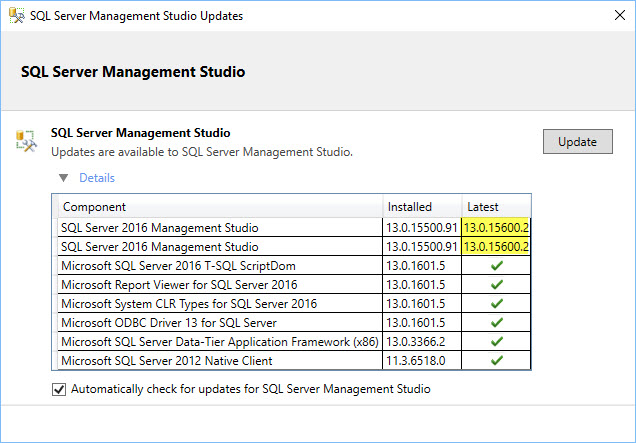Click the Management Studio icon beside the updates message
Image resolution: width=636 pixels, height=443 pixels.
click(x=26, y=141)
